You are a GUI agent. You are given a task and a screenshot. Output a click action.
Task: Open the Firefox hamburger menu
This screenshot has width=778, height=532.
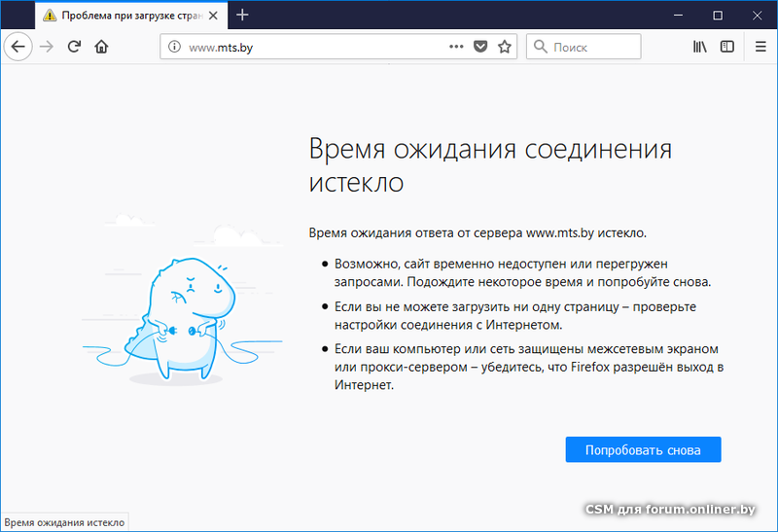(x=760, y=47)
